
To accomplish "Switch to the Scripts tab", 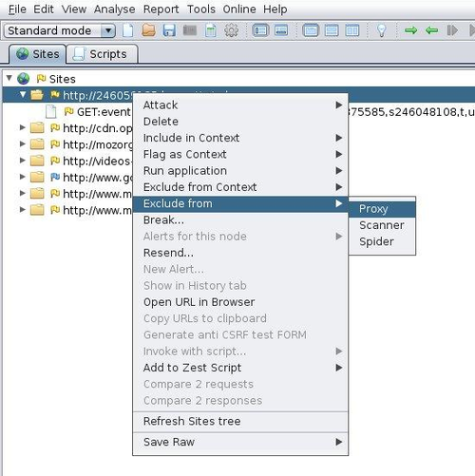I will point(102,54).
